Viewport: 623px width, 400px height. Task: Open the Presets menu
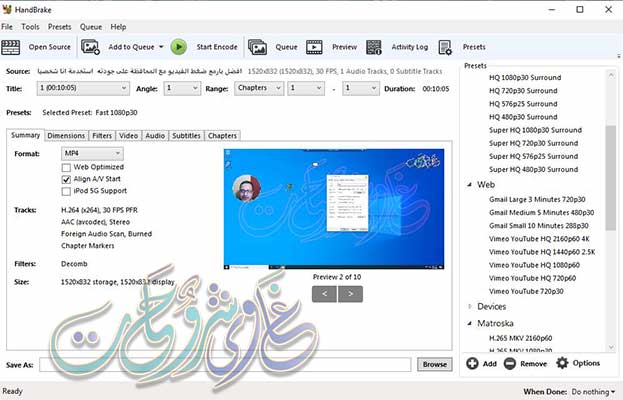tap(60, 27)
